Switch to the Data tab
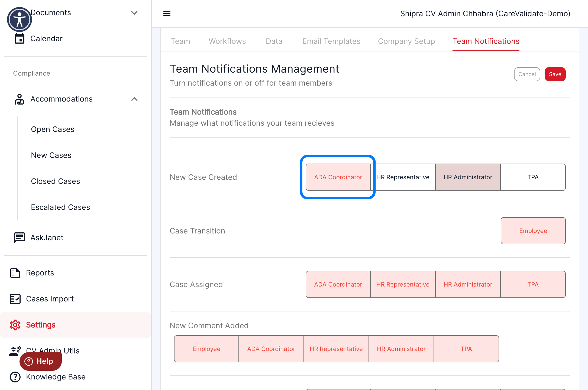 point(274,41)
